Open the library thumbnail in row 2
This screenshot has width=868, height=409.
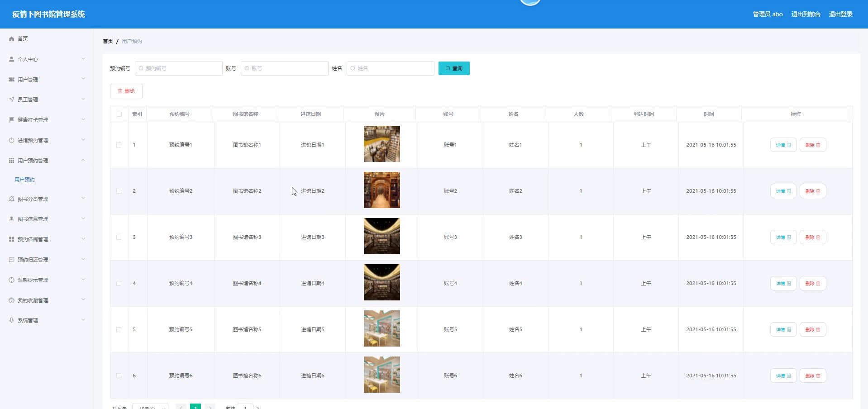pyautogui.click(x=382, y=190)
